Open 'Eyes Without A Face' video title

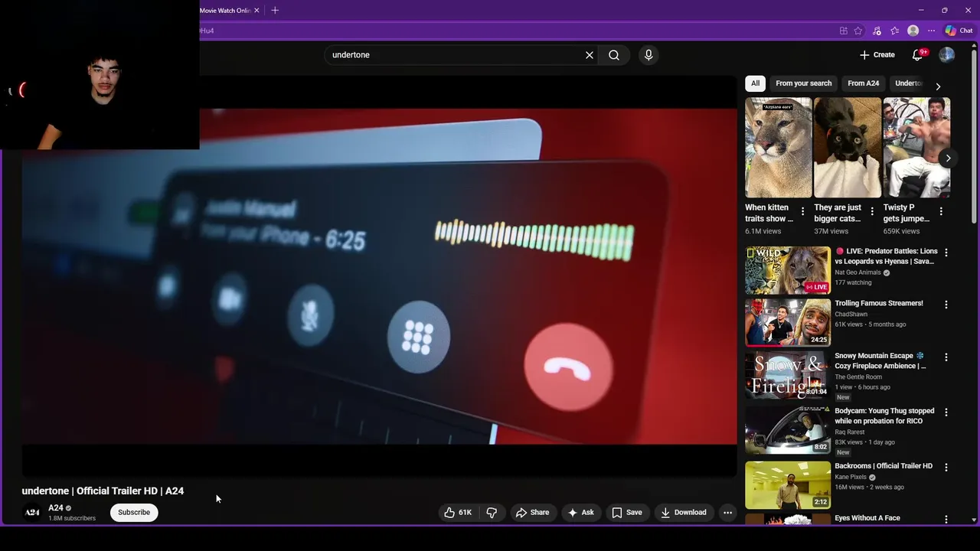click(x=867, y=518)
